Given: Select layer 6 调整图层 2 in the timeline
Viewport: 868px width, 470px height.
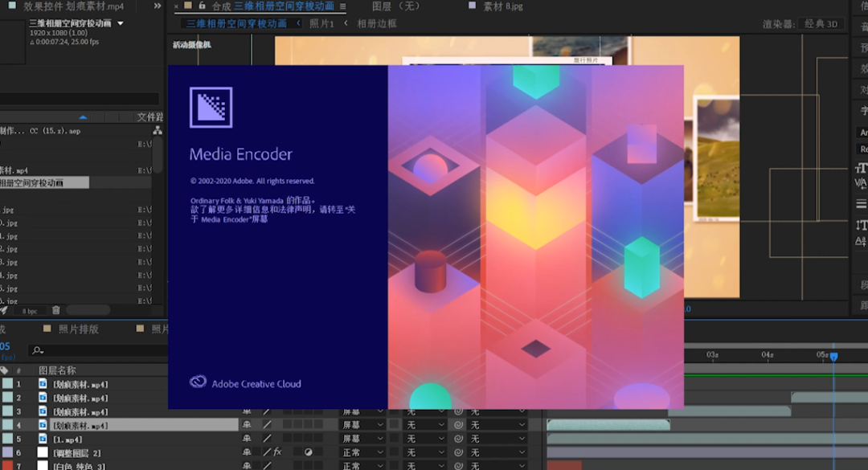Looking at the screenshot, I should tap(77, 453).
